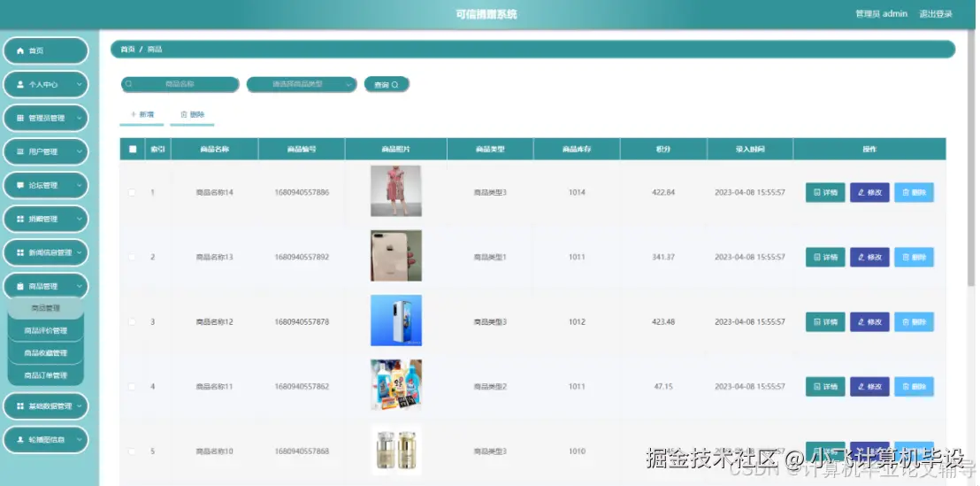980x486 pixels.
Task: Click the points value 423.48
Action: pyautogui.click(x=663, y=321)
